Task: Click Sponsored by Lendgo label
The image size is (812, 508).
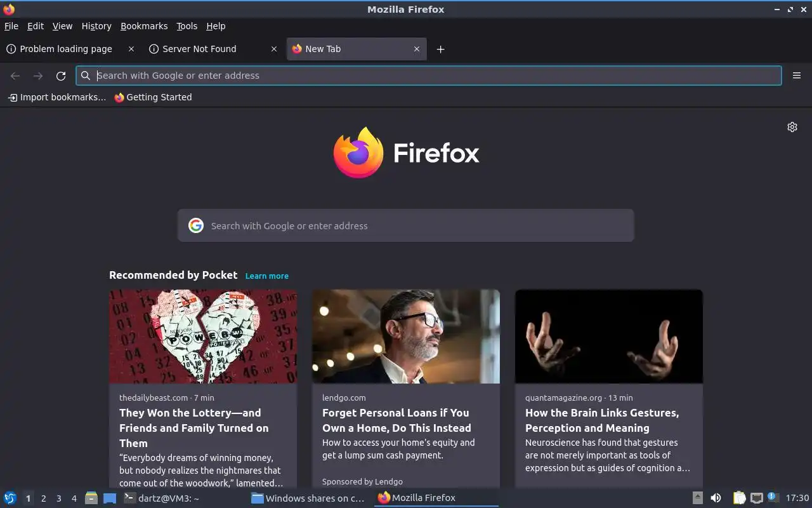Action: 362,481
